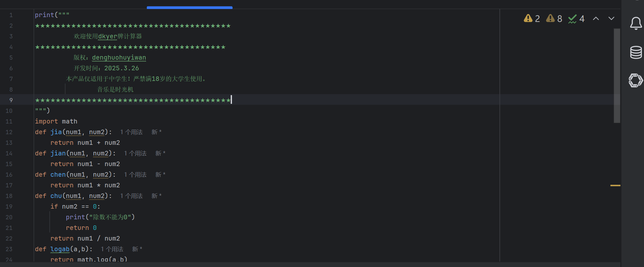Click the yellow warning icon showing 2
This screenshot has height=267, width=644.
(x=532, y=18)
